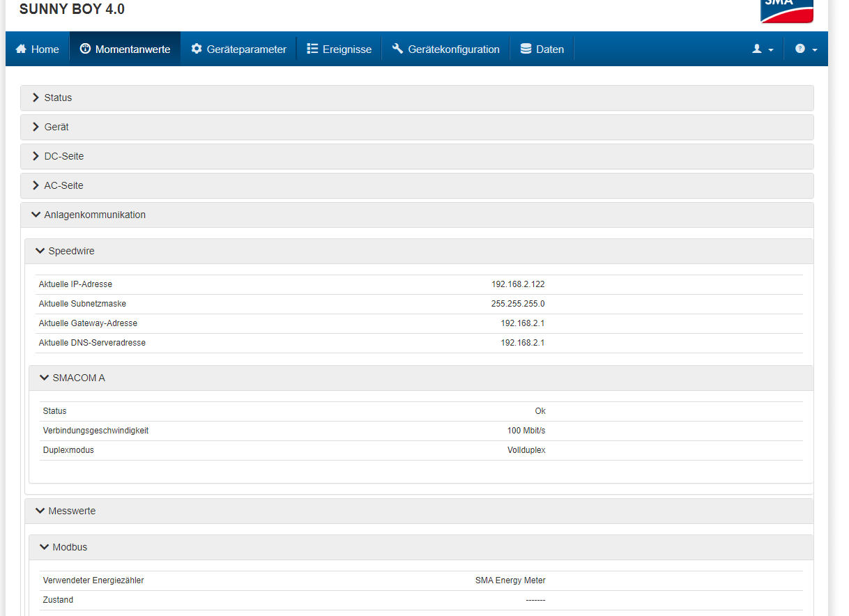The width and height of the screenshot is (849, 616).
Task: Click the Verwendeter Energiezähler label
Action: (93, 580)
